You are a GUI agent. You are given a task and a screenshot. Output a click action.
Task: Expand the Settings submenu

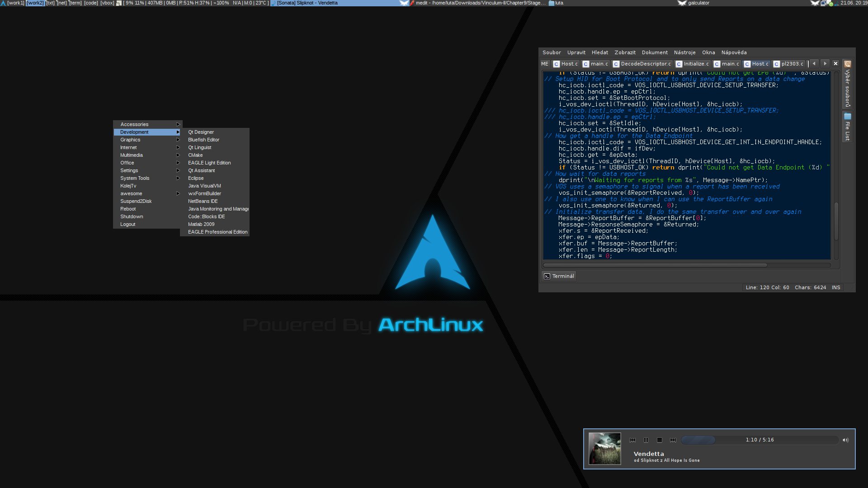click(147, 170)
